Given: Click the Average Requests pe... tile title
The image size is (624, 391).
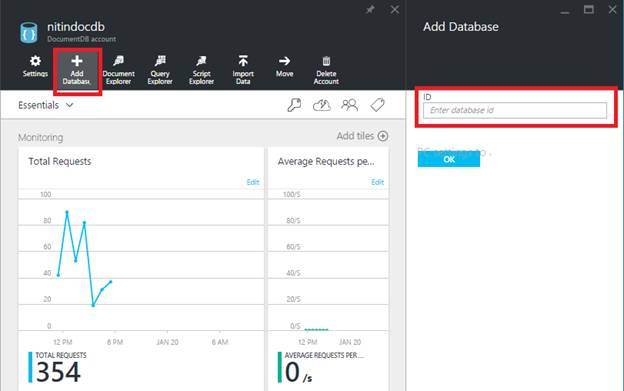Looking at the screenshot, I should click(326, 161).
